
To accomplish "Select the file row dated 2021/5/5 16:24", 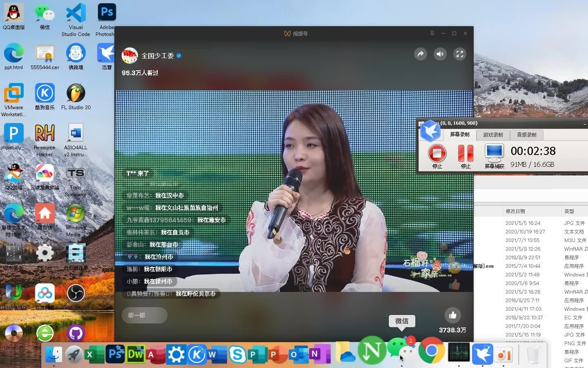I will pos(531,223).
